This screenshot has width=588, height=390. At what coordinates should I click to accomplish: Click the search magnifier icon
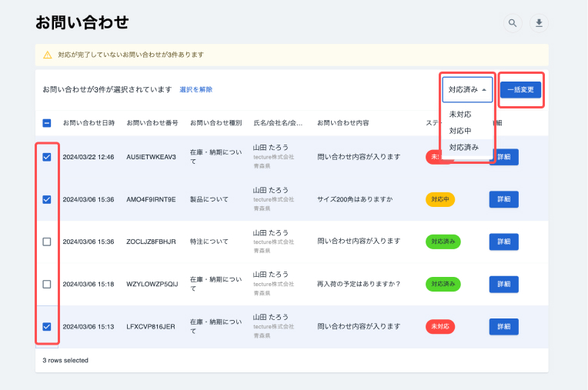coord(512,23)
